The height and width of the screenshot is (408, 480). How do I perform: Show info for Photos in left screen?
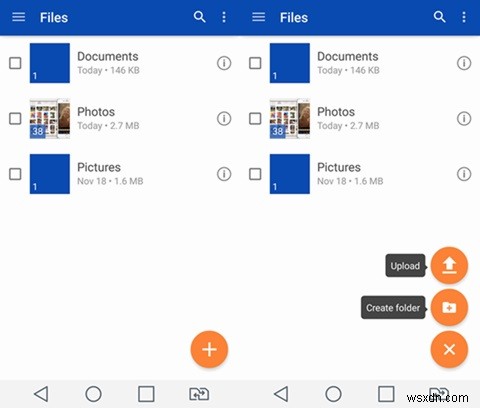pos(224,118)
